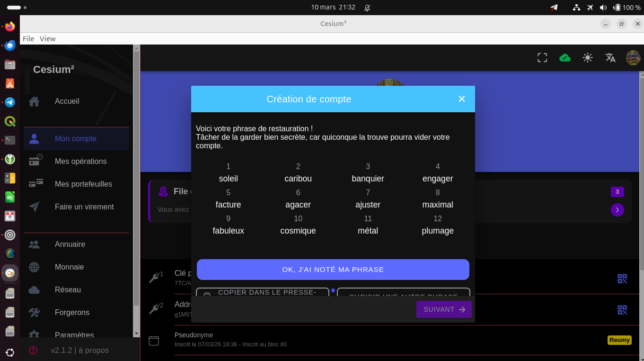644x361 pixels.
Task: Navigate to Monnaie globe icon
Action: click(x=34, y=267)
